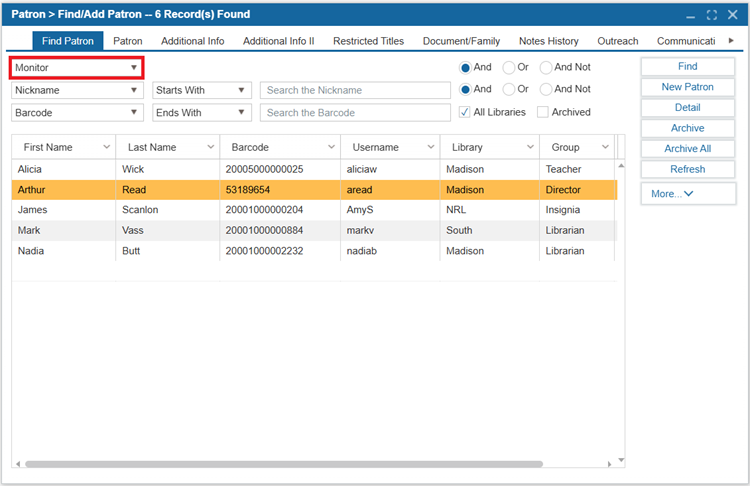Select the first row Or radio button

508,68
